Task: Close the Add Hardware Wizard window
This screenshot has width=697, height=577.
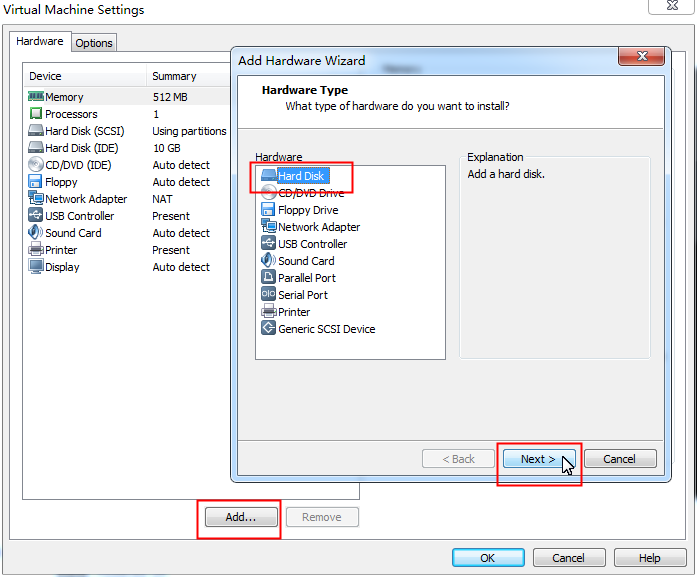Action: (638, 58)
